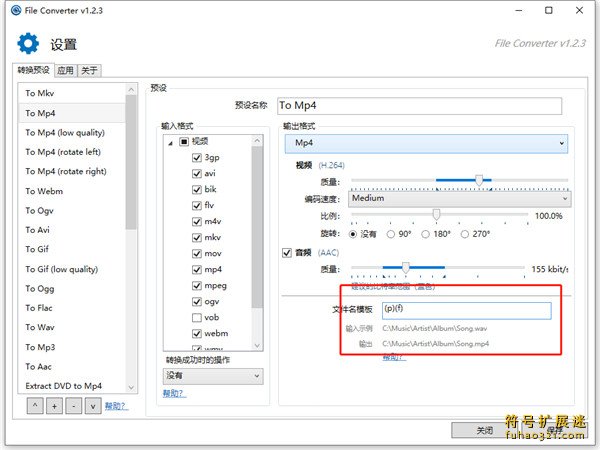Screen dimensions: 600x450
Task: Click the settings gear icon
Action: [x=28, y=43]
